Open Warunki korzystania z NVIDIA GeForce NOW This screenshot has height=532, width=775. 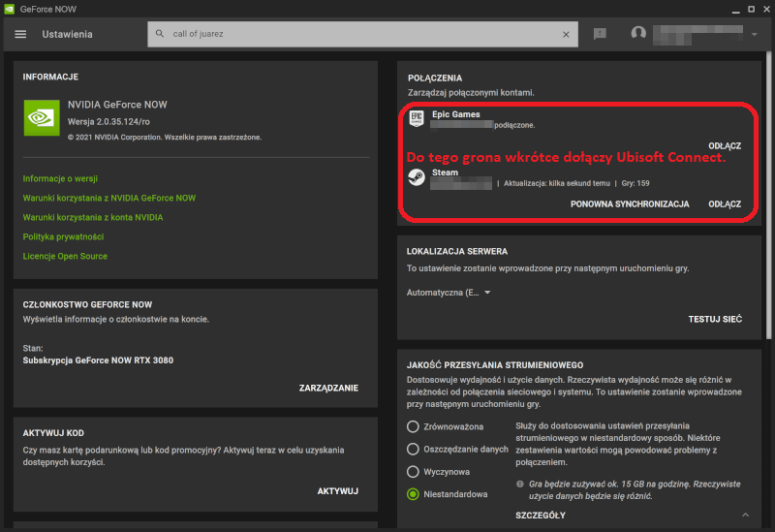pyautogui.click(x=109, y=198)
